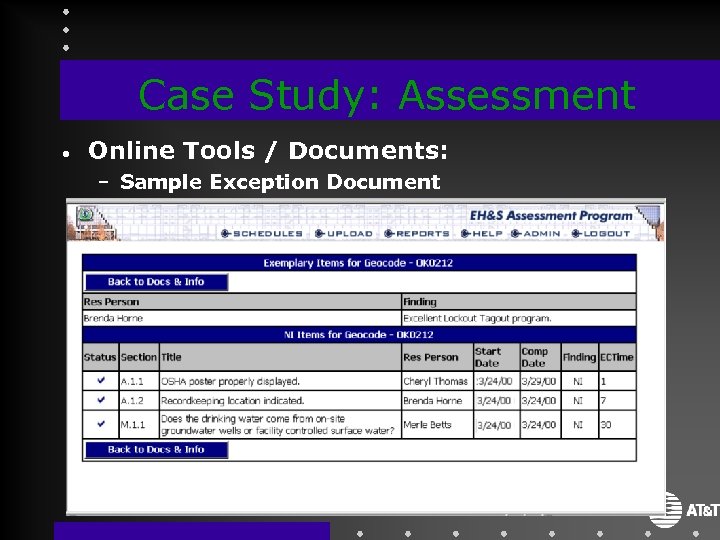Click the EH&S Assessment Program title
This screenshot has width=720, height=540.
(x=551, y=215)
